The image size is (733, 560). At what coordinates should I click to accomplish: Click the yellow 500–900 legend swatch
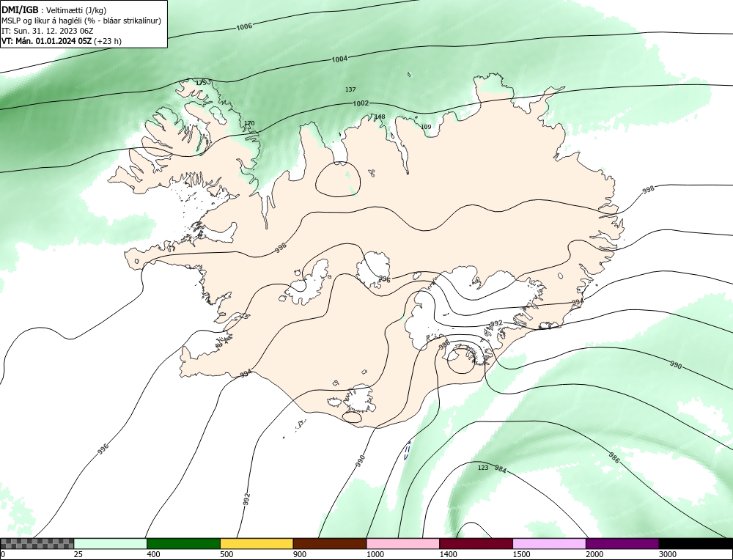tap(257, 544)
